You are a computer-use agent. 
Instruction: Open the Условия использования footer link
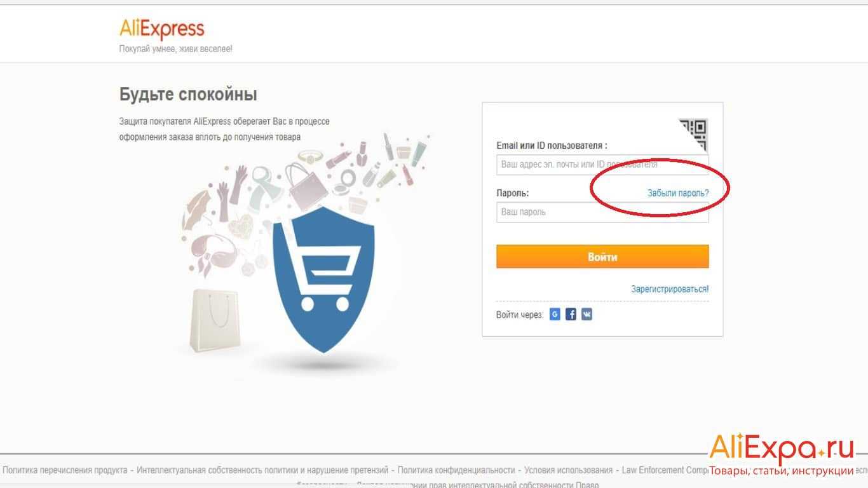[x=568, y=470]
